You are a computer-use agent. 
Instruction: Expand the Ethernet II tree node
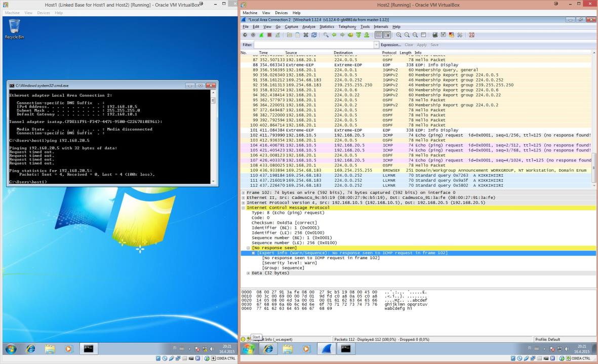(244, 198)
